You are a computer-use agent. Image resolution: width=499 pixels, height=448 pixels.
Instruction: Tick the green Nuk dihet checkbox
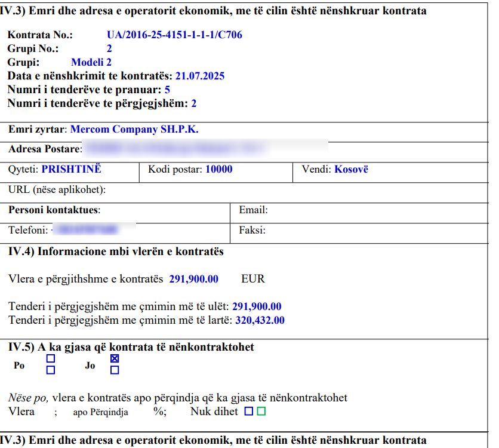pyautogui.click(x=261, y=412)
